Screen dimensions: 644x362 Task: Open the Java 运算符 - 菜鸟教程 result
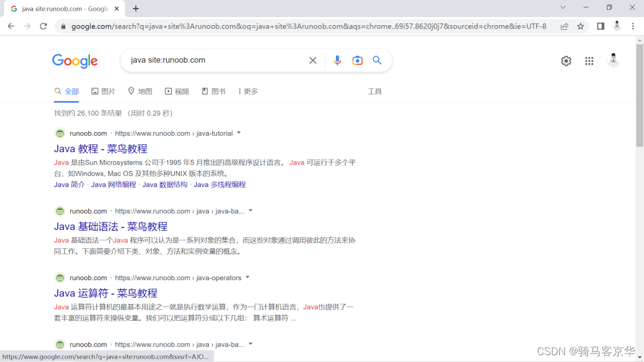(105, 293)
